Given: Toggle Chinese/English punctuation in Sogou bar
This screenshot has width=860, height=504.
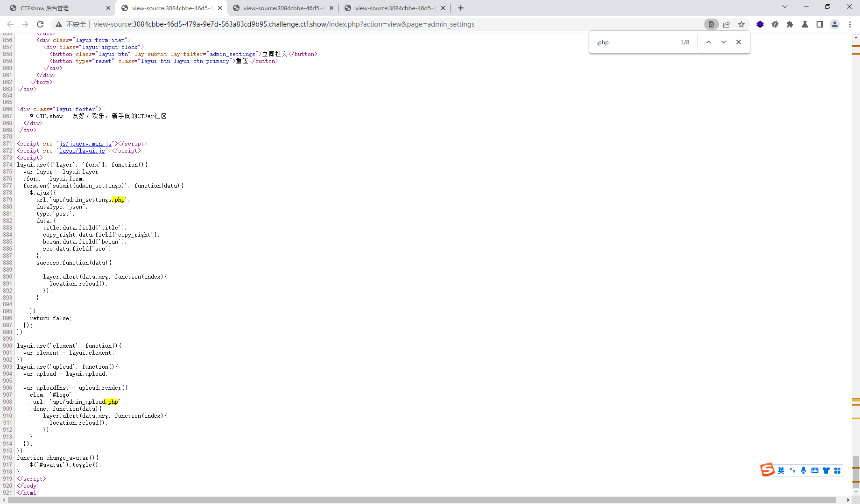Looking at the screenshot, I should click(793, 470).
